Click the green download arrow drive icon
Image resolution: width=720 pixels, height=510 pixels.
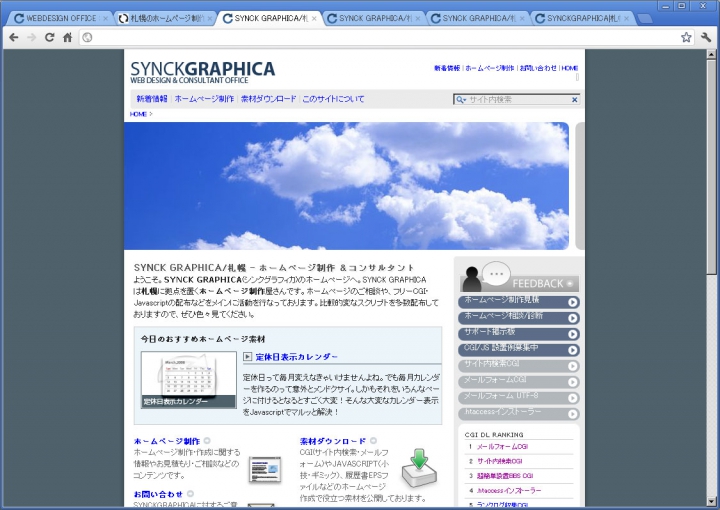(419, 468)
